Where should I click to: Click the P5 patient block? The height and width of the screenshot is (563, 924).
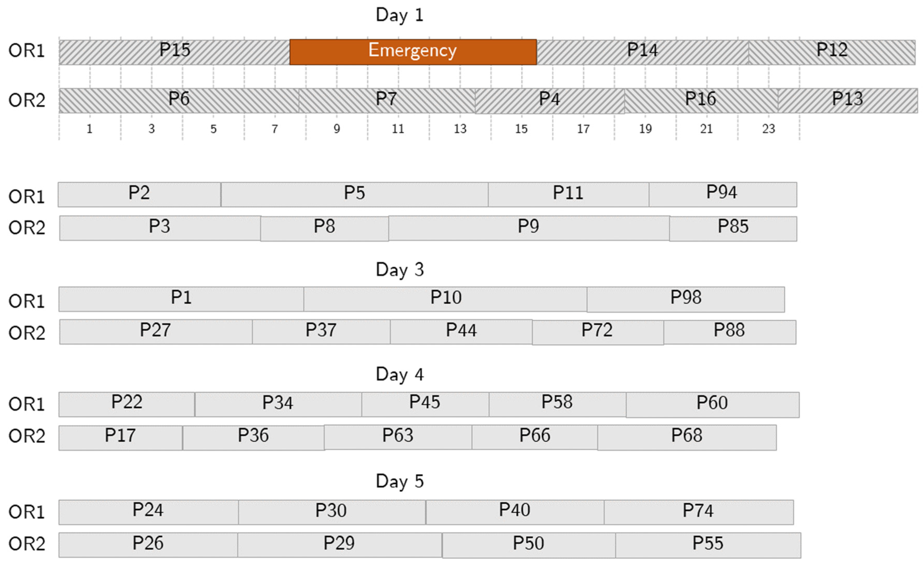pyautogui.click(x=354, y=194)
